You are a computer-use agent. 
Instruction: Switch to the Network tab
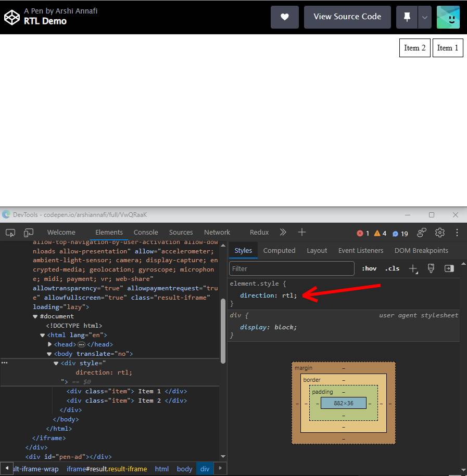(x=217, y=232)
